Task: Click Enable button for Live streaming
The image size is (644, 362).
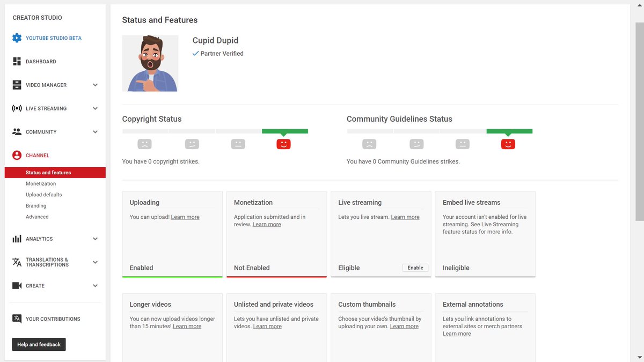Action: pyautogui.click(x=415, y=268)
